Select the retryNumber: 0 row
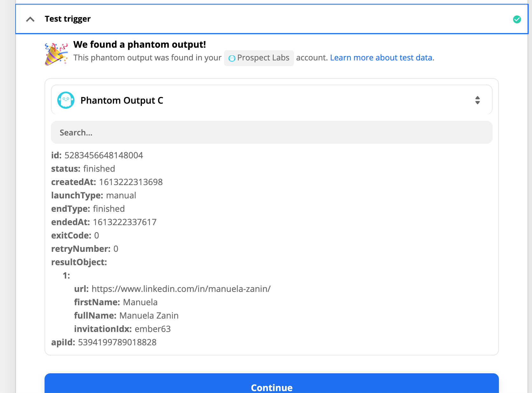The image size is (532, 393). click(85, 249)
